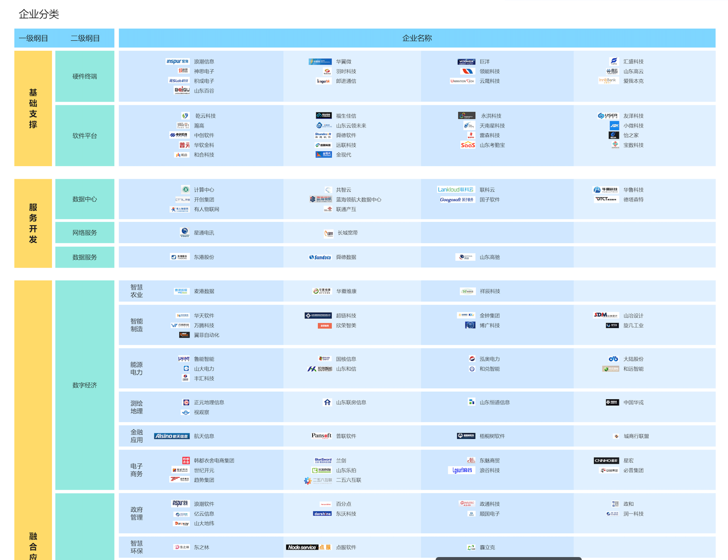
Task: Click the 蓝海领航大数据中心 company name
Action: (359, 200)
